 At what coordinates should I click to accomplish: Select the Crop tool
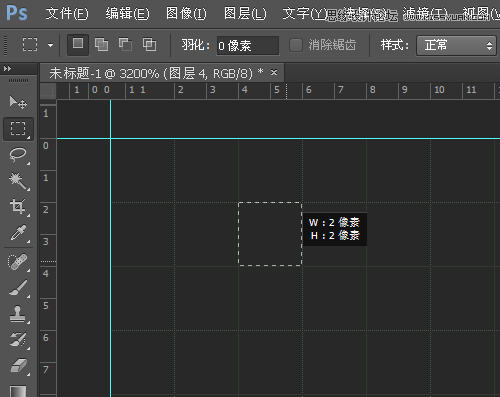[x=18, y=207]
